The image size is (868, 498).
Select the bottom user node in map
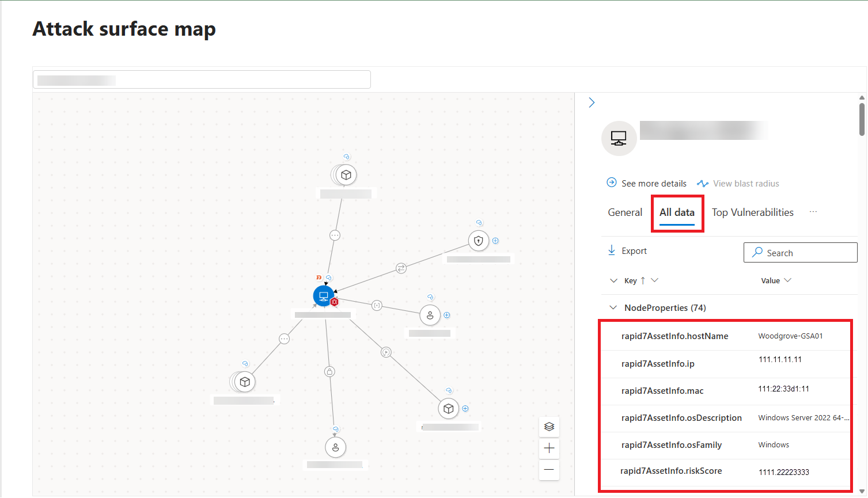(x=335, y=447)
